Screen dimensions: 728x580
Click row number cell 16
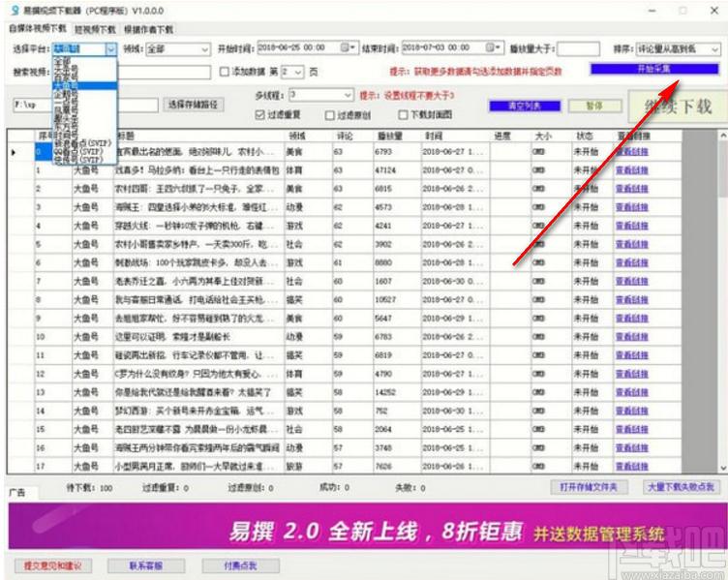[x=53, y=448]
